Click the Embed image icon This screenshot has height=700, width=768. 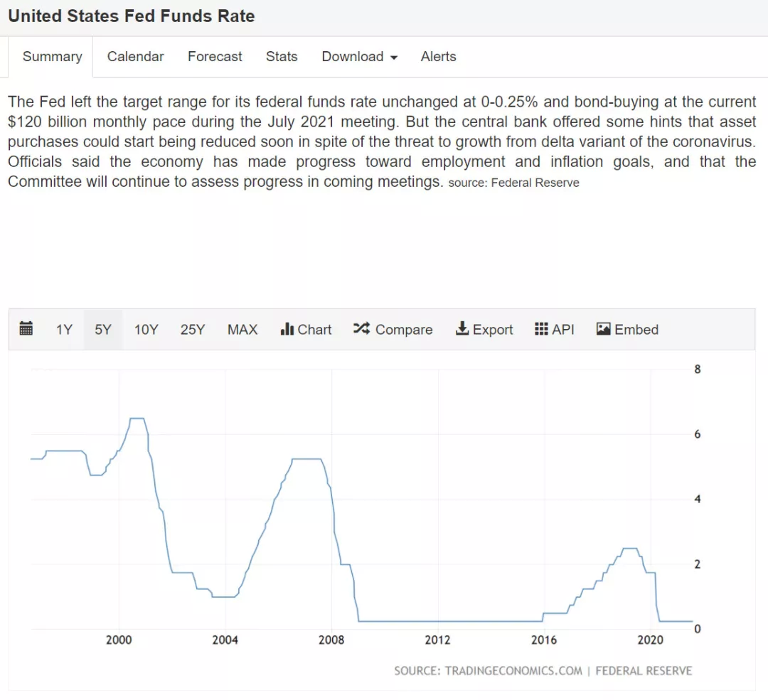604,329
